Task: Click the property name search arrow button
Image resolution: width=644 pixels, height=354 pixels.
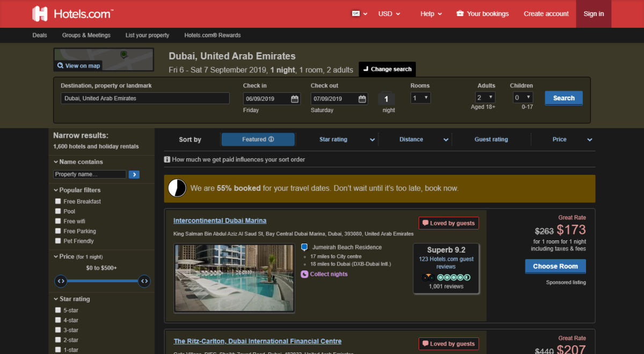Action: (x=134, y=174)
